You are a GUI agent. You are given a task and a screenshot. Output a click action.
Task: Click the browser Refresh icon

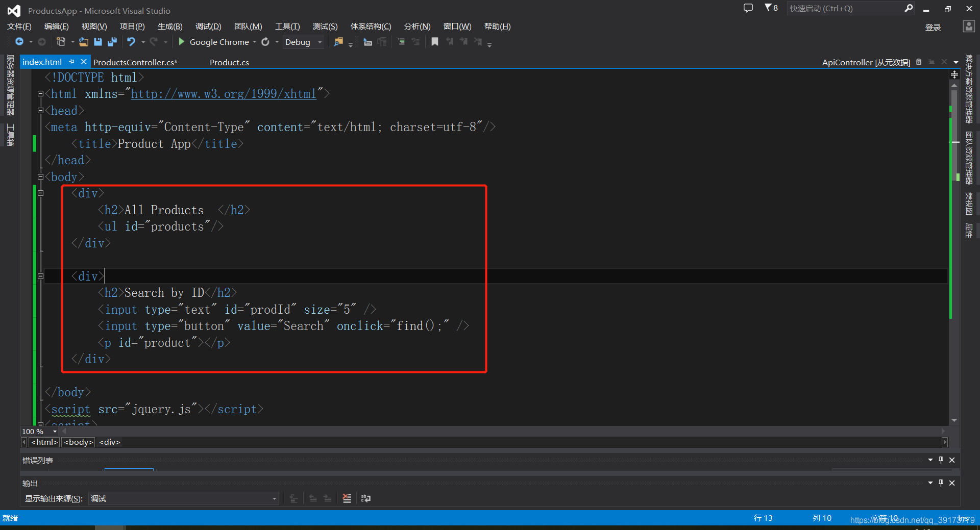click(265, 42)
